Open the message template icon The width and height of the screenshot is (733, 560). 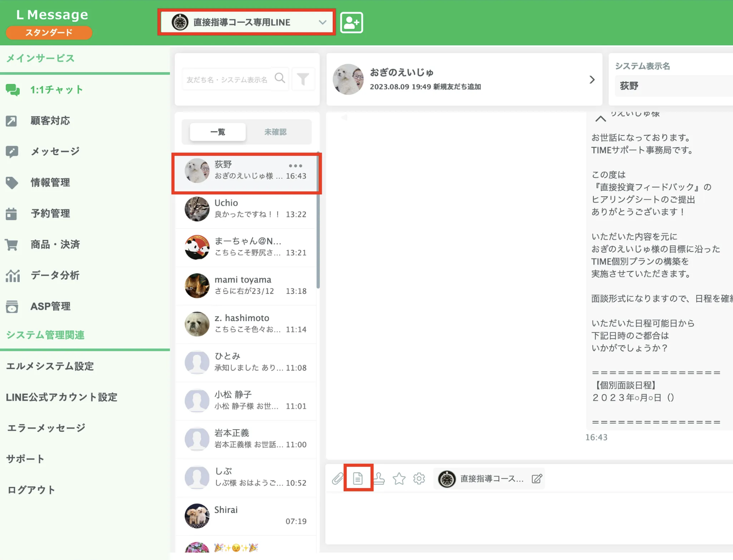[x=358, y=479]
